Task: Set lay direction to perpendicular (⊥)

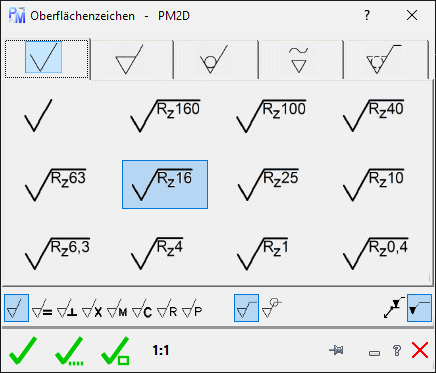Action: tap(67, 308)
